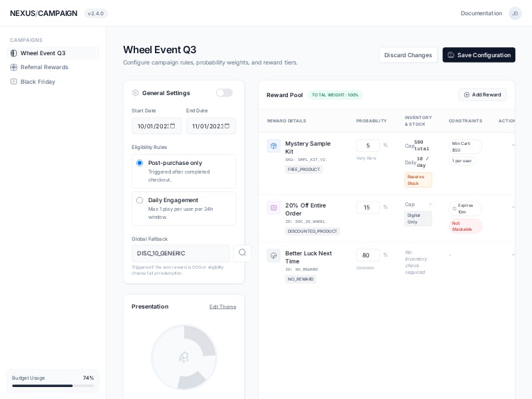Click the Global Fallback search icon
Image resolution: width=532 pixels, height=399 pixels.
pyautogui.click(x=242, y=253)
